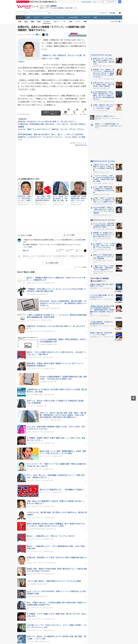Dismiss the メルカリ社員 recommended card

coord(50,205)
